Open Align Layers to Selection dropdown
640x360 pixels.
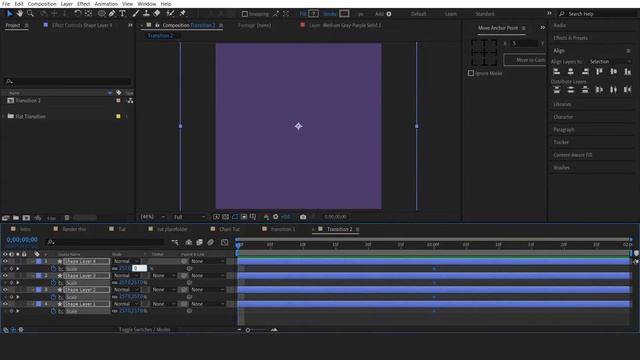point(610,62)
